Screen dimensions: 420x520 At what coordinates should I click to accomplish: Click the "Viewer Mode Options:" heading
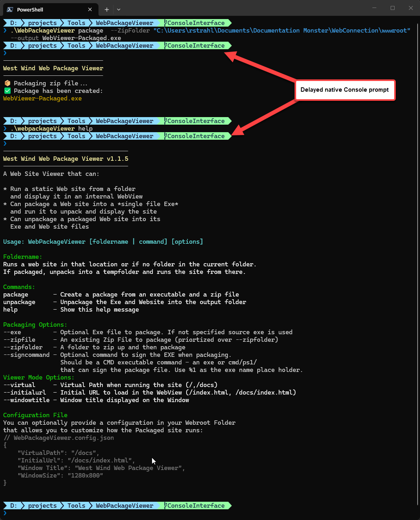(x=39, y=377)
